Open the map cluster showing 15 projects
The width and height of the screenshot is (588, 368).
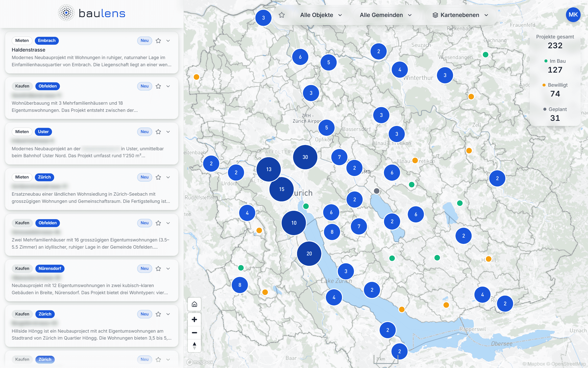[x=282, y=189]
